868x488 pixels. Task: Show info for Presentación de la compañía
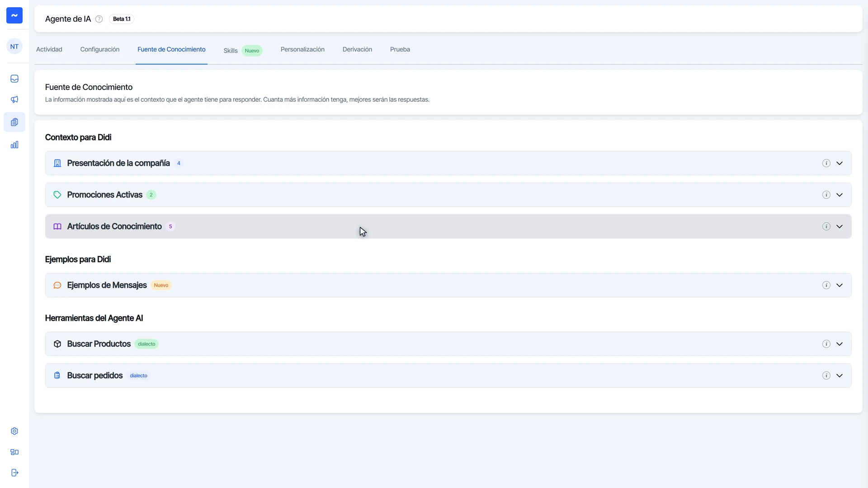coord(826,163)
